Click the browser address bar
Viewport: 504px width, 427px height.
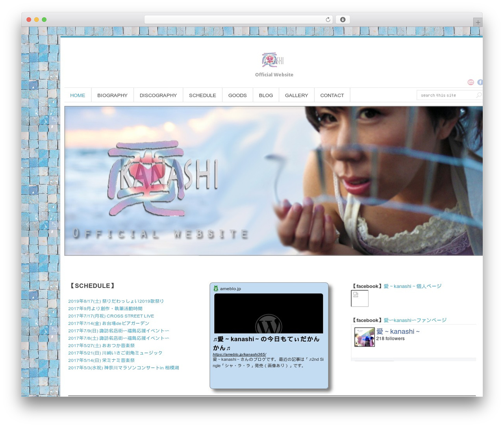pyautogui.click(x=238, y=19)
